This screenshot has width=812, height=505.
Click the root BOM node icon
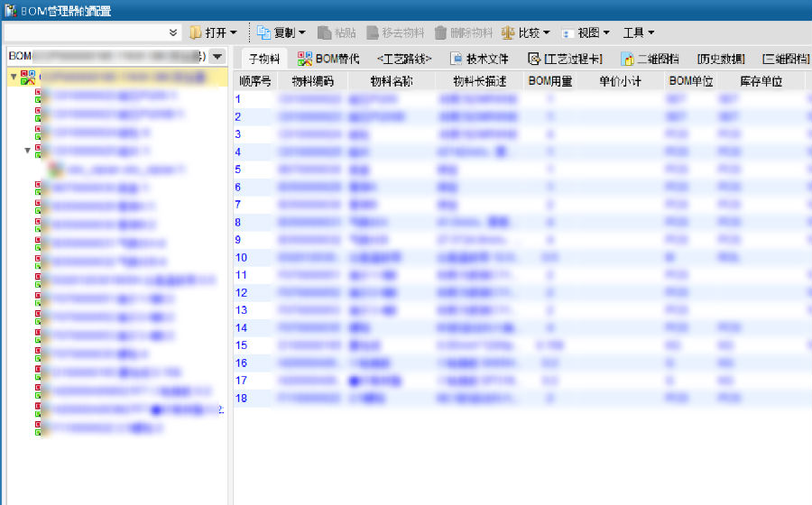click(28, 78)
